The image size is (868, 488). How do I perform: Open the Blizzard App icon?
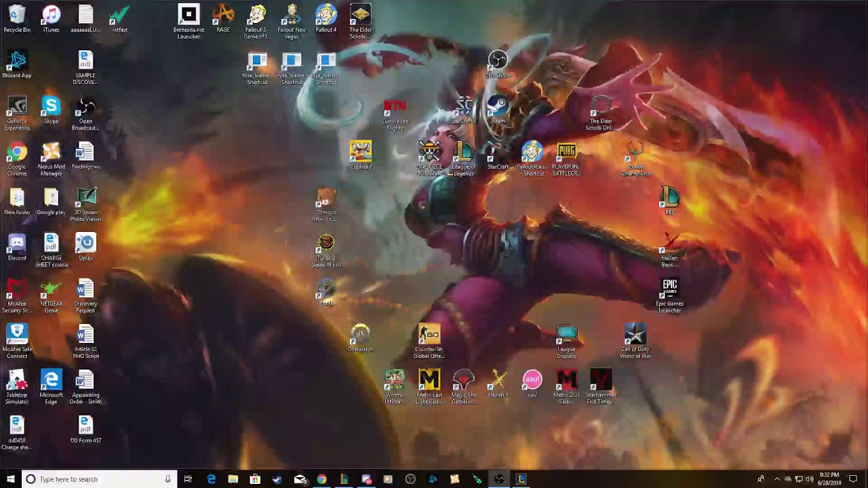click(17, 64)
